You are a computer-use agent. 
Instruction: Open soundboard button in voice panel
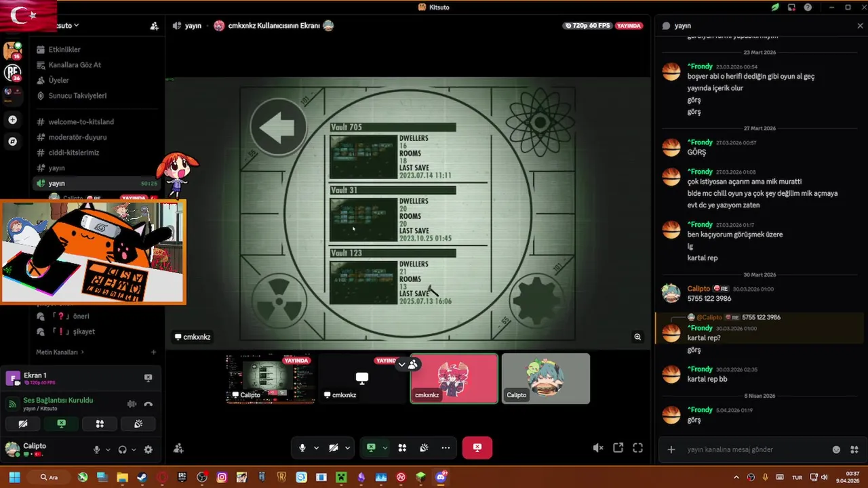[138, 424]
